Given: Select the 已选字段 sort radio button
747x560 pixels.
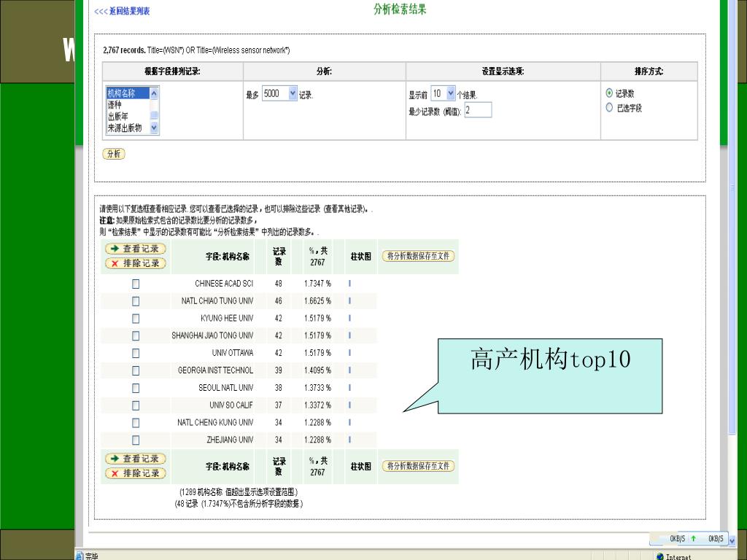Looking at the screenshot, I should click(610, 108).
